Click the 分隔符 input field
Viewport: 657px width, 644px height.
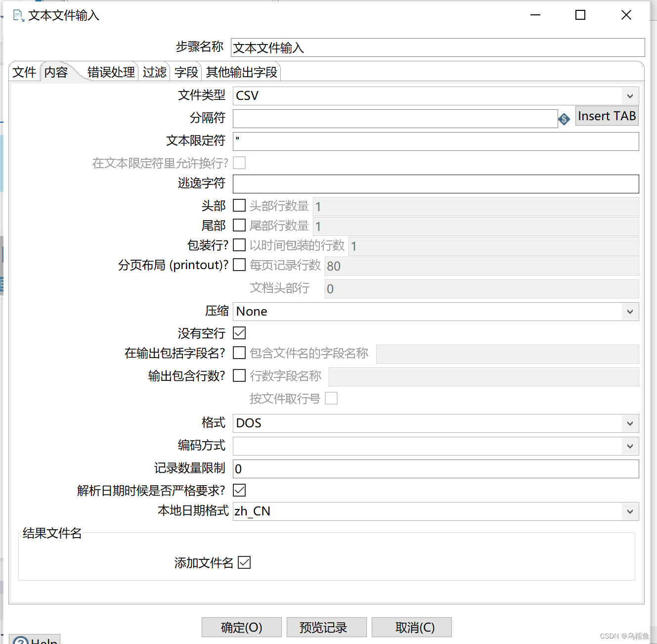[395, 119]
